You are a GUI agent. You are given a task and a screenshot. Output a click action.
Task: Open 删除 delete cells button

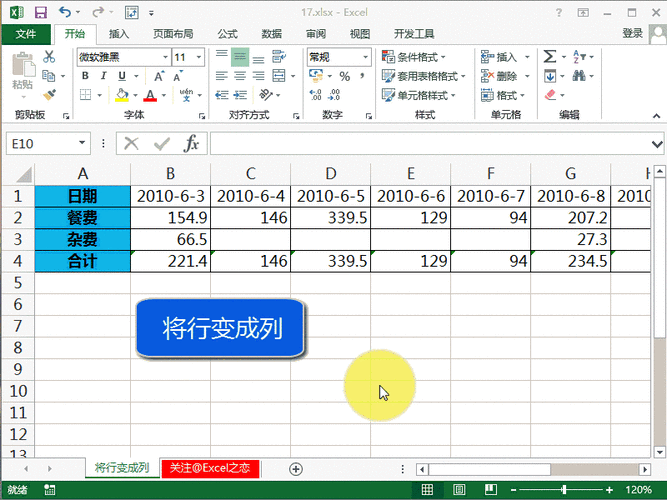(505, 76)
